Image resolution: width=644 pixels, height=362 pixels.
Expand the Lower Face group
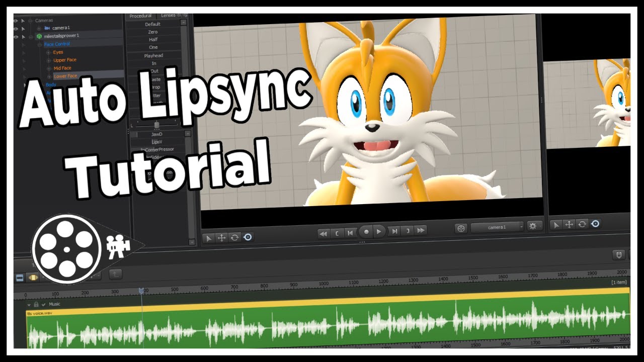(48, 76)
